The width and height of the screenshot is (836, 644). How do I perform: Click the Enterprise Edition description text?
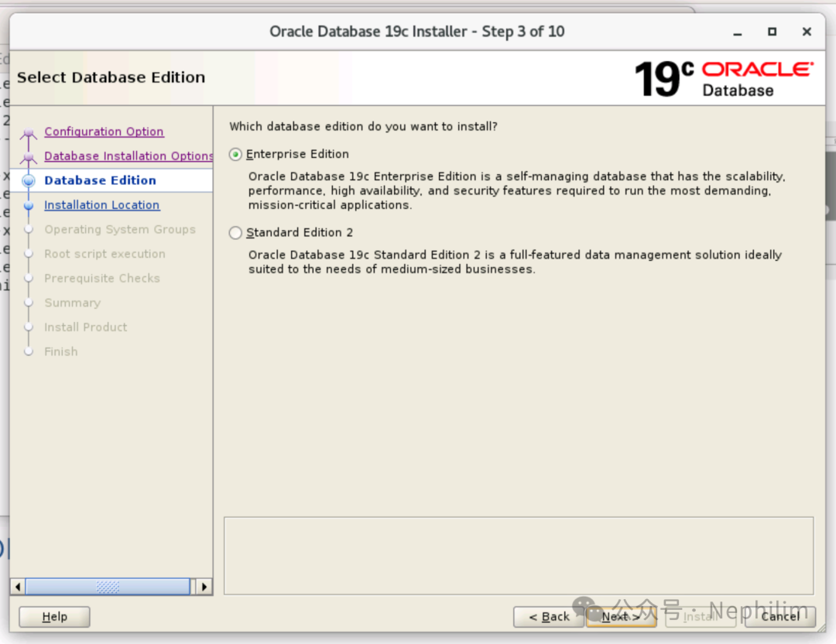click(x=516, y=191)
